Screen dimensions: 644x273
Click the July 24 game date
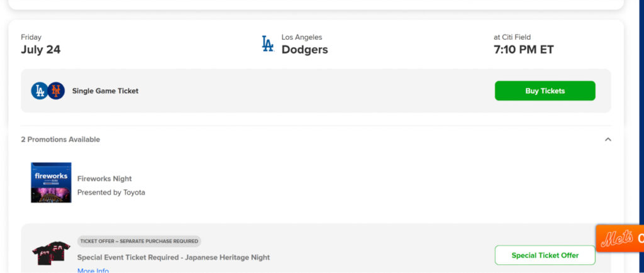pyautogui.click(x=41, y=50)
